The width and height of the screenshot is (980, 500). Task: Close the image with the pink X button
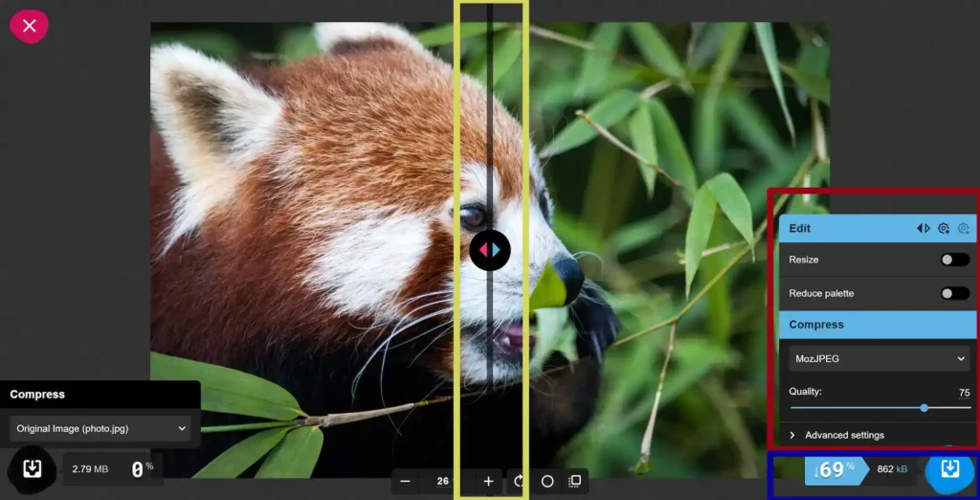tap(29, 26)
